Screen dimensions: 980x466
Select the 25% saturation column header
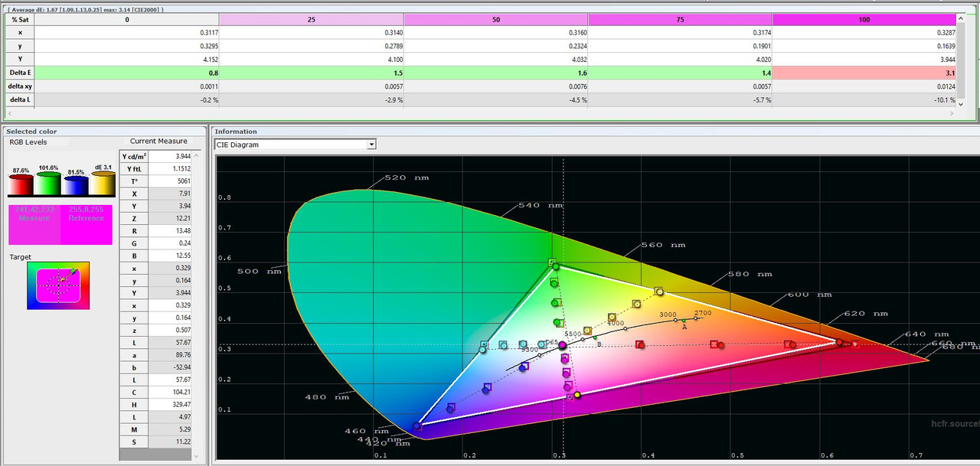pos(311,19)
